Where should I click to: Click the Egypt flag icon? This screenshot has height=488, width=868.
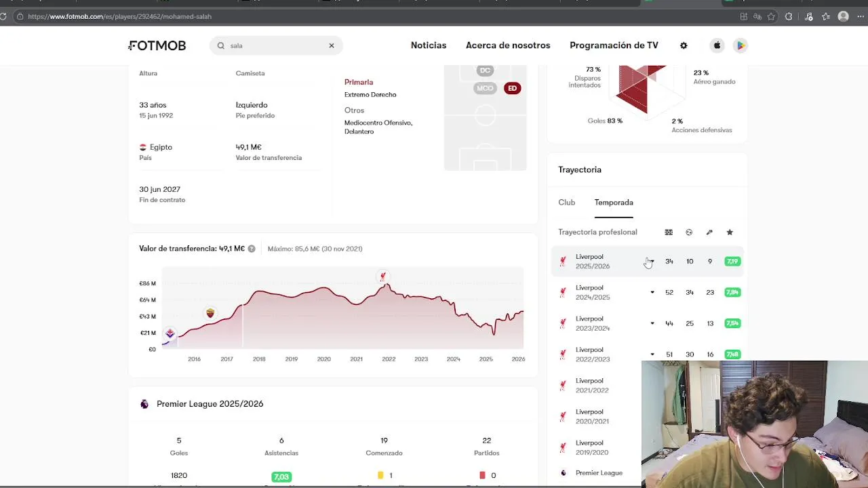[143, 147]
